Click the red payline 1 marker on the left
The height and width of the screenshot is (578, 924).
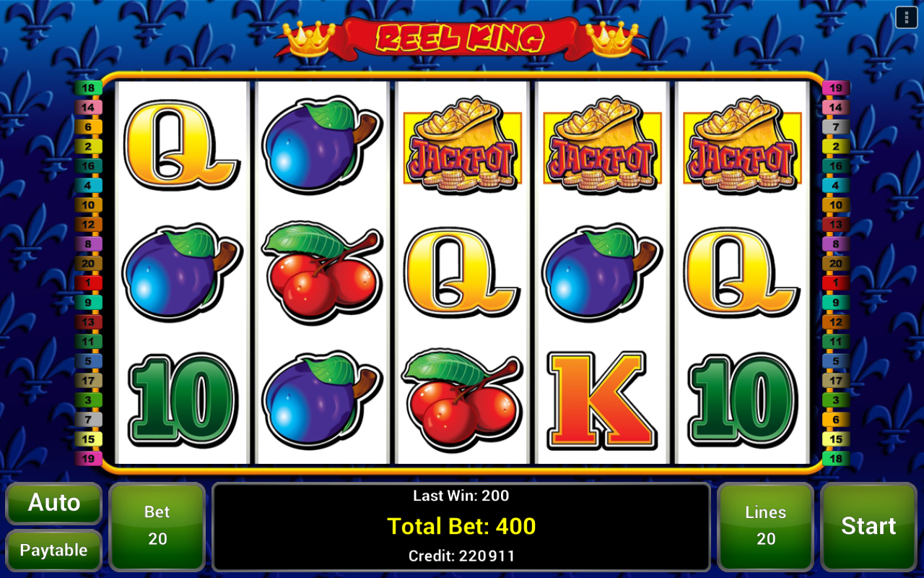tap(88, 283)
